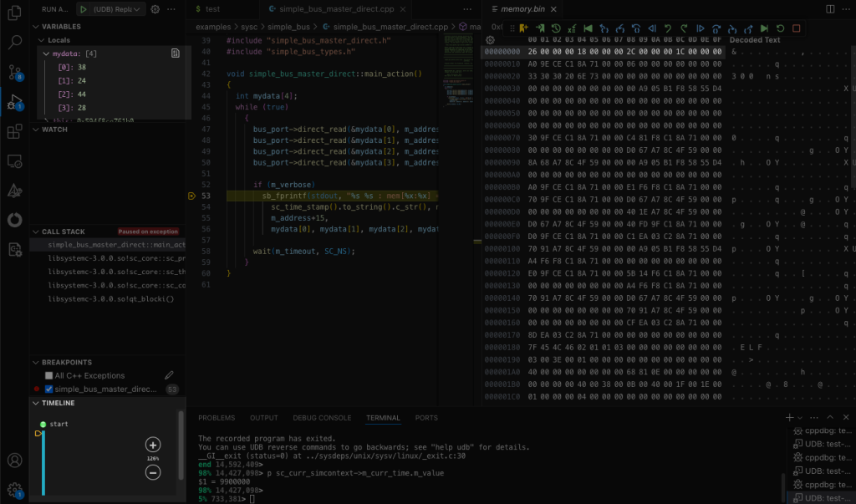856x504 pixels.
Task: Open the PROBLEMS panel tab
Action: (x=217, y=418)
